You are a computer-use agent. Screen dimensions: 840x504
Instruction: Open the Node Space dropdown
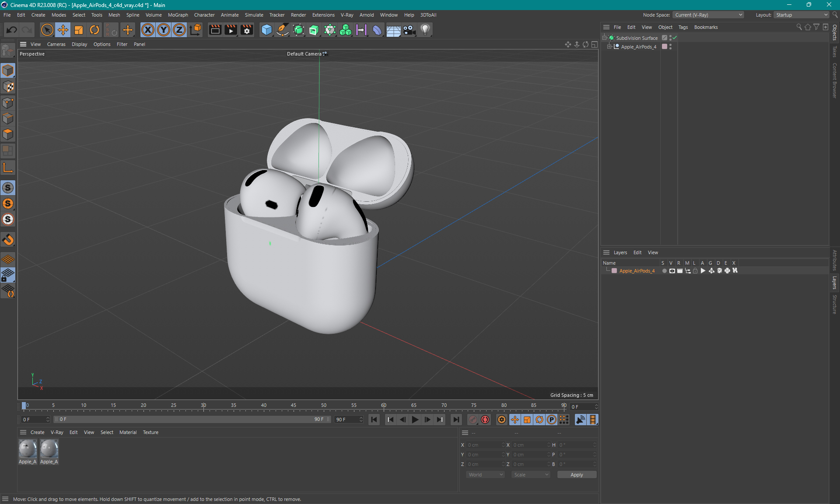(x=708, y=15)
